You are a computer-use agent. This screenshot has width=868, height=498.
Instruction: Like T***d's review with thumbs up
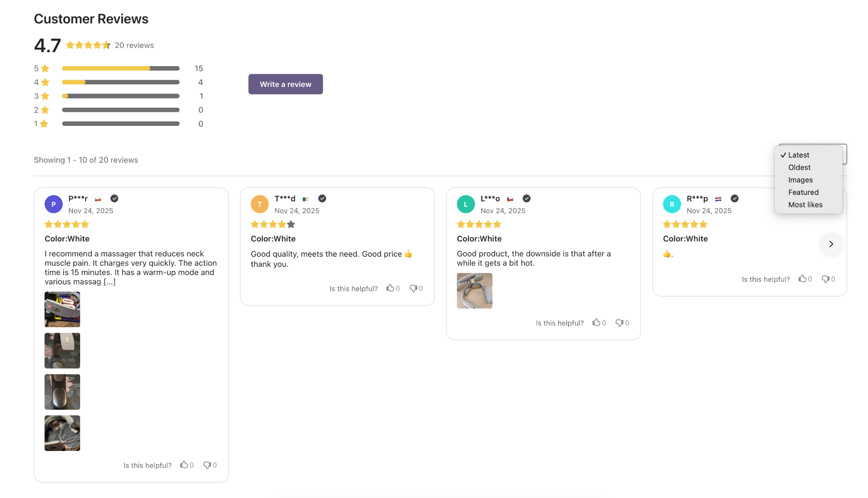[x=390, y=288]
